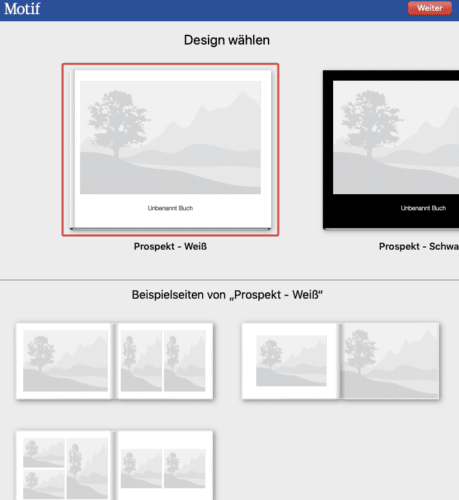Click Unbenannt Buch title on black cover
Screen dimensions: 459x500
click(x=423, y=208)
